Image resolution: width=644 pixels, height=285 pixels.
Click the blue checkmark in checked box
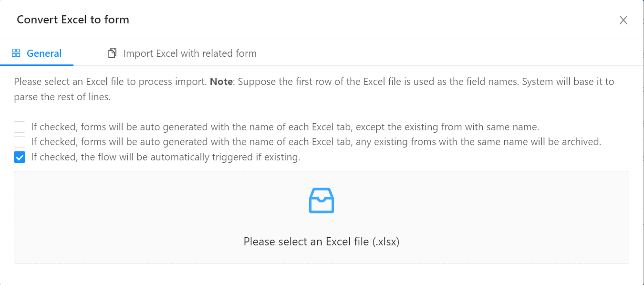coord(20,157)
